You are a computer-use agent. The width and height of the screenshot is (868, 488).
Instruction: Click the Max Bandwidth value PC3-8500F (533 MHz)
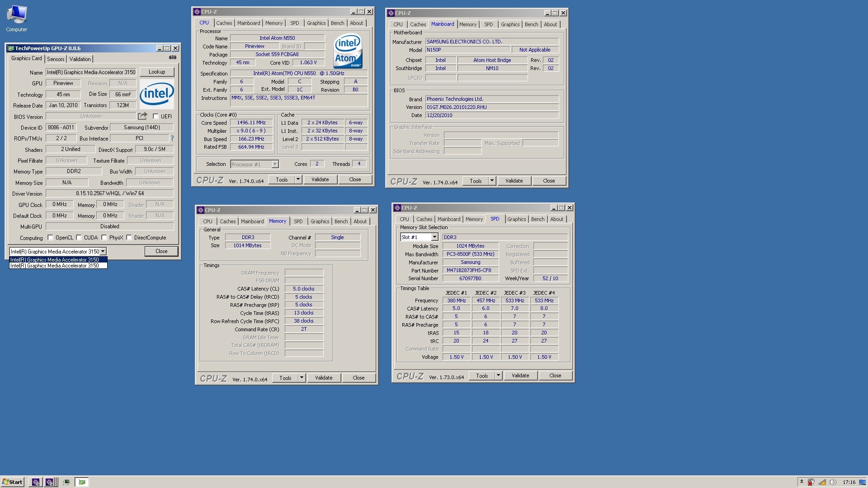pyautogui.click(x=470, y=254)
